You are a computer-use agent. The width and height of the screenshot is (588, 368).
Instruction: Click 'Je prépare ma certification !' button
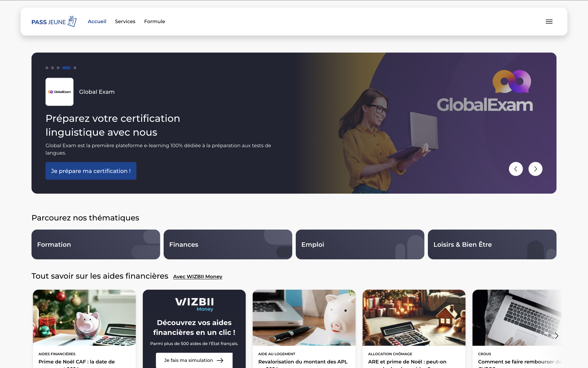[x=91, y=171]
